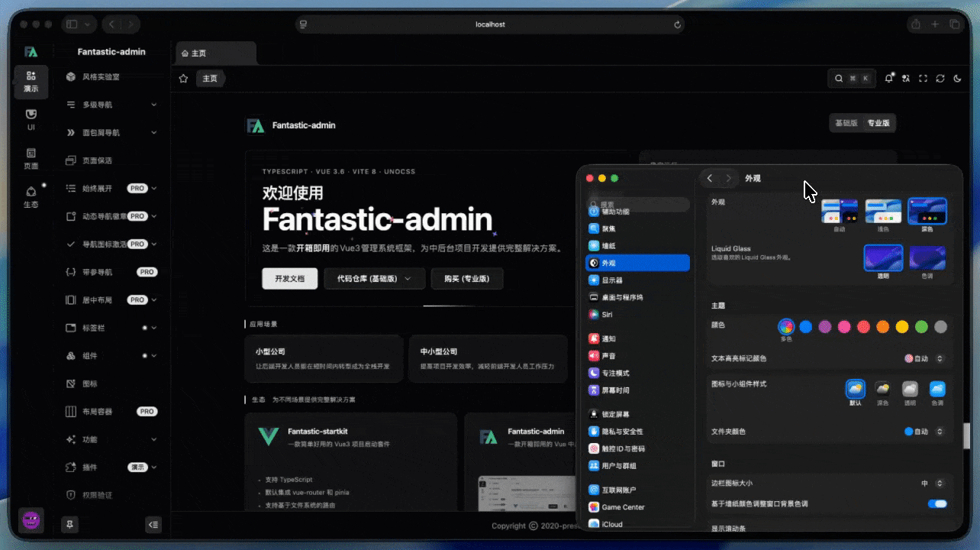
Task: Choose the 色调 Liquid Glass style
Action: tap(927, 258)
